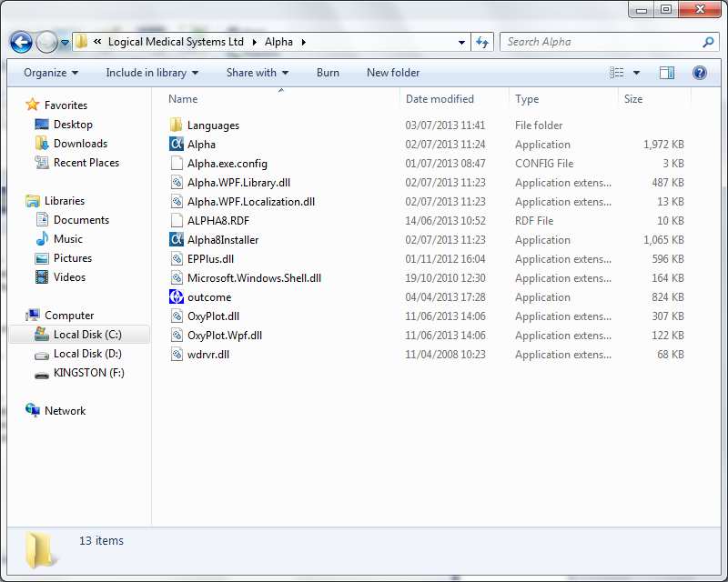Image resolution: width=728 pixels, height=582 pixels.
Task: Show the preview pane
Action: (x=667, y=73)
